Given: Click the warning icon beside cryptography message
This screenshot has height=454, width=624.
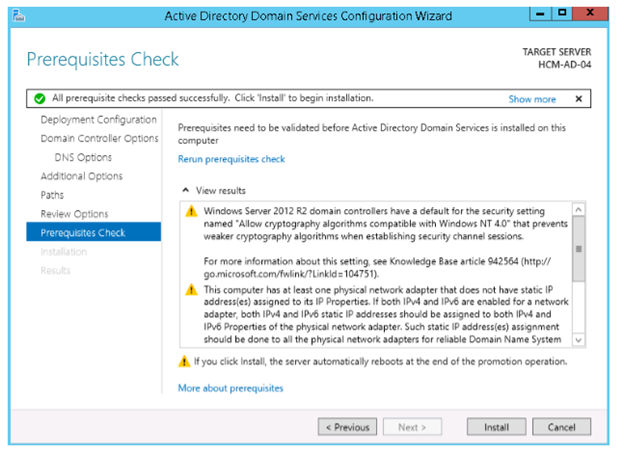Looking at the screenshot, I should pyautogui.click(x=190, y=212).
